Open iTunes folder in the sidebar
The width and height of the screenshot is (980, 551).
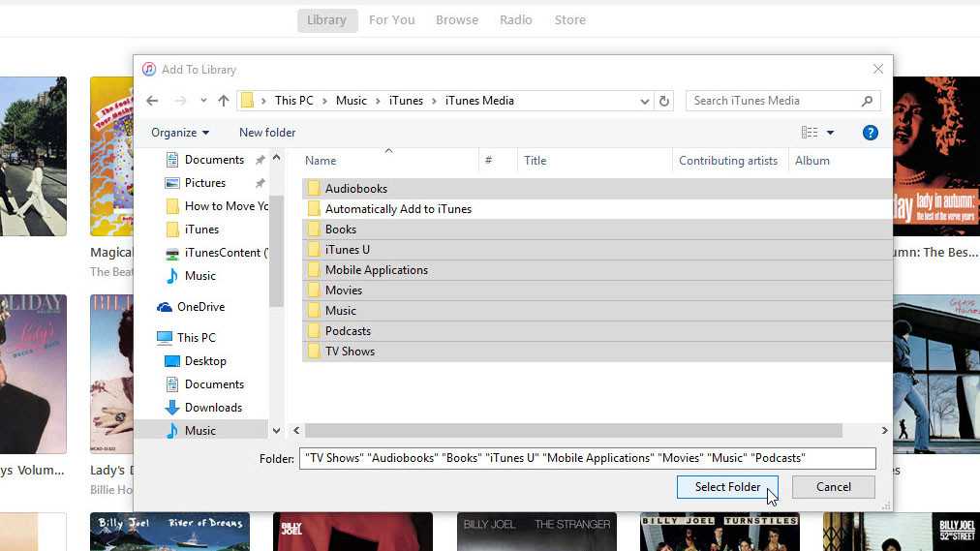click(x=193, y=230)
